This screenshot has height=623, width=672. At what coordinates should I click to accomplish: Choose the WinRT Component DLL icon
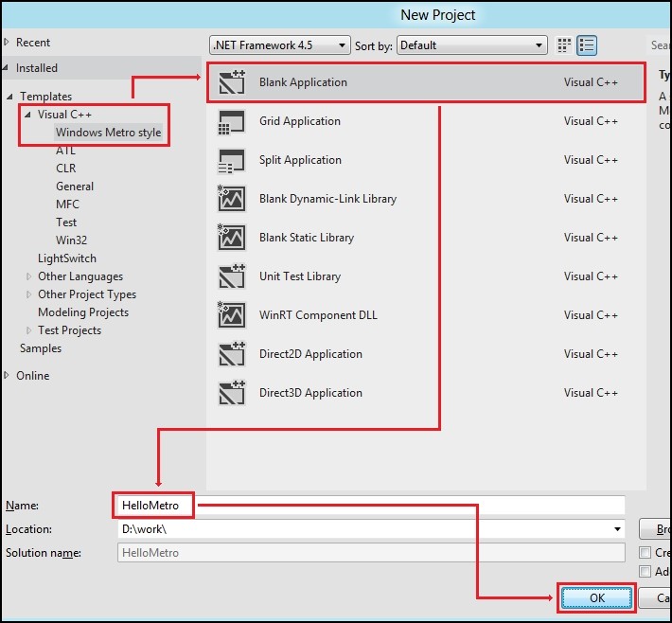point(232,316)
